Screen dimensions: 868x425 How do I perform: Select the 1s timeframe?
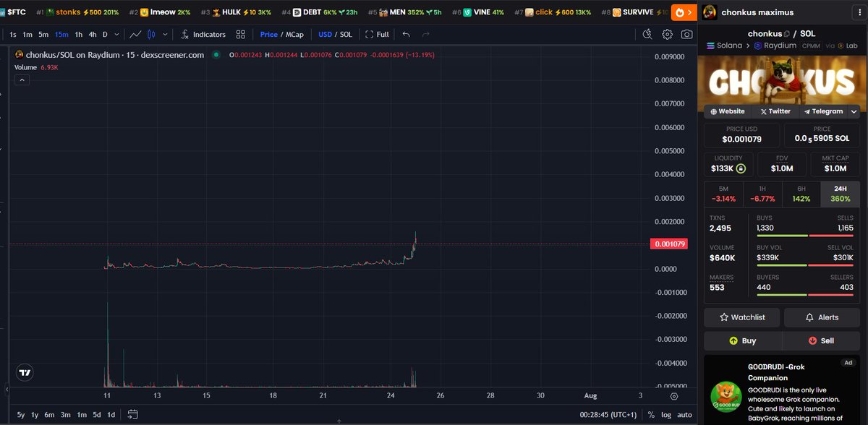13,34
